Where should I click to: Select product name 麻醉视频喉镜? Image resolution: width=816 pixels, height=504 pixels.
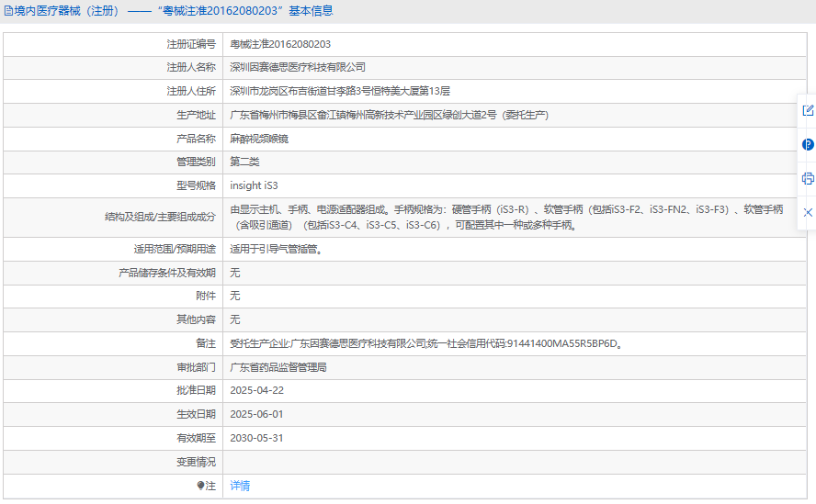(259, 139)
